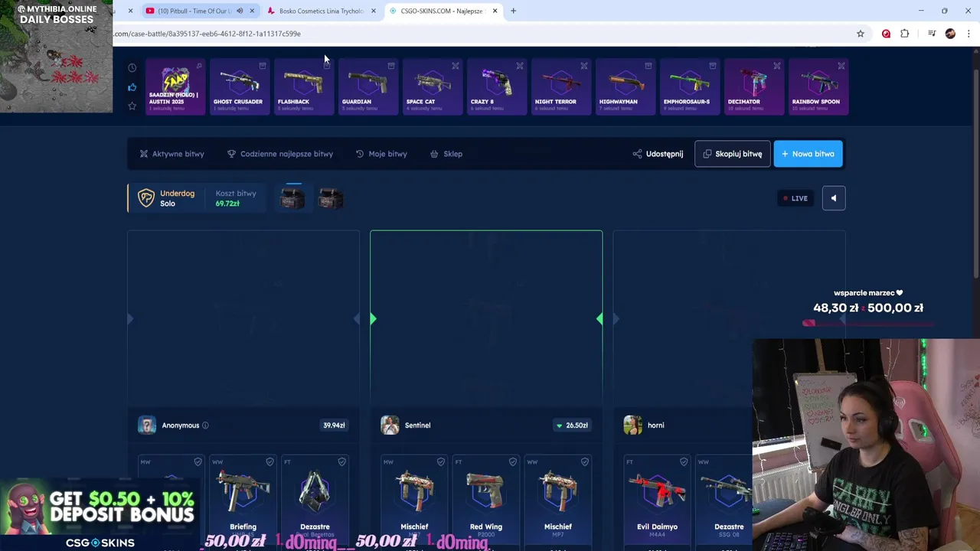Image resolution: width=980 pixels, height=551 pixels.
Task: Click the Mythibia.online Daily Bosses banner
Action: tap(57, 57)
